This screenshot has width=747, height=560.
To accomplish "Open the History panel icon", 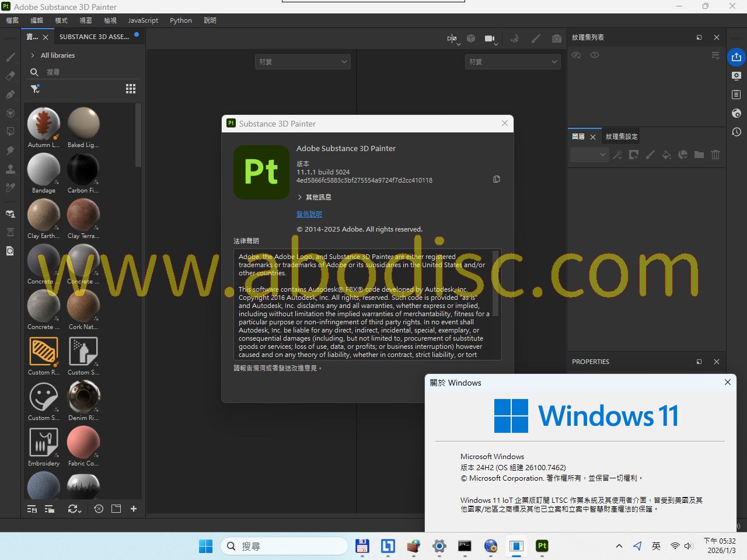I will click(x=736, y=132).
